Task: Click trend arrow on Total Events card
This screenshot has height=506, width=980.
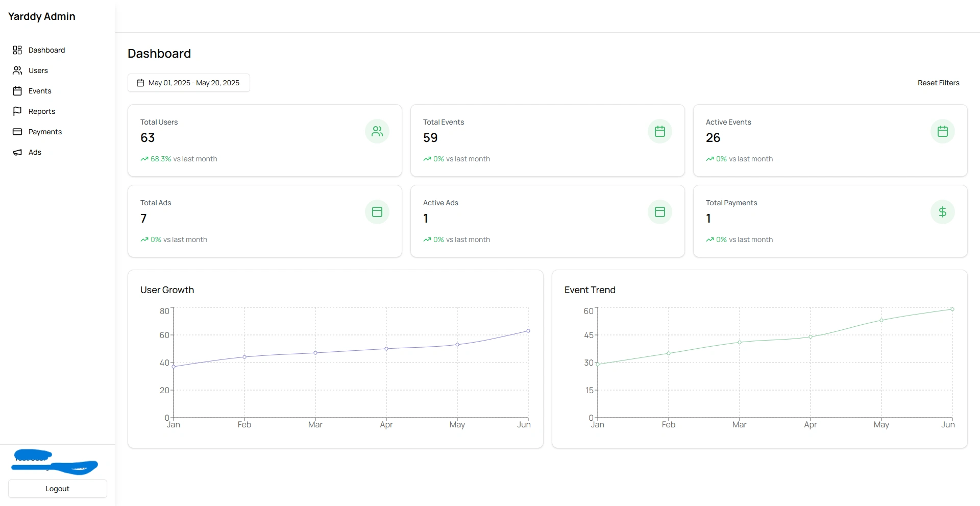Action: (427, 159)
